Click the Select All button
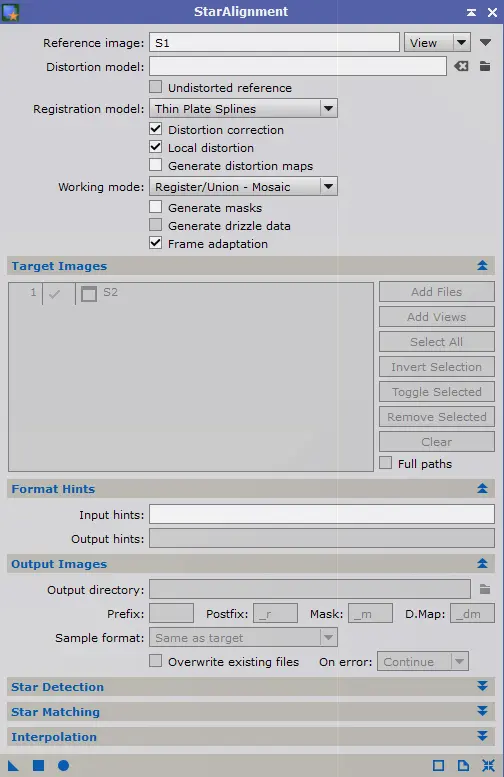Screen dimensions: 504x777 click(x=437, y=342)
